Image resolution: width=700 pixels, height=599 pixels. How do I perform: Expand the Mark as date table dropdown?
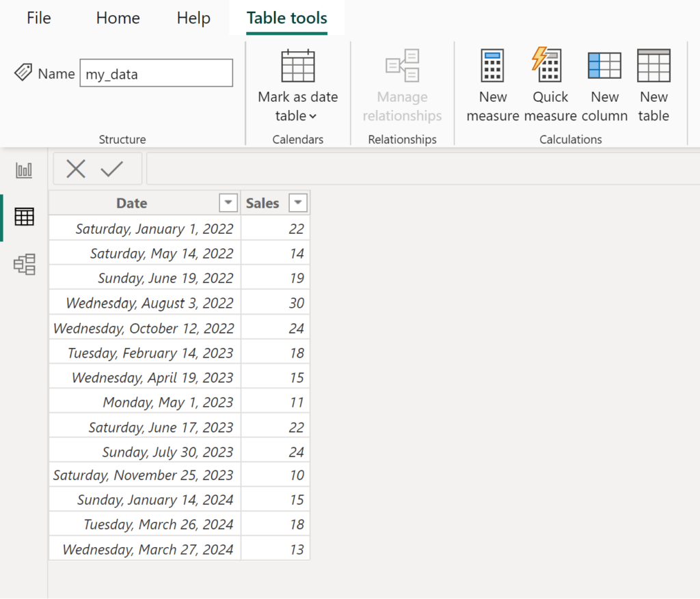coord(314,116)
